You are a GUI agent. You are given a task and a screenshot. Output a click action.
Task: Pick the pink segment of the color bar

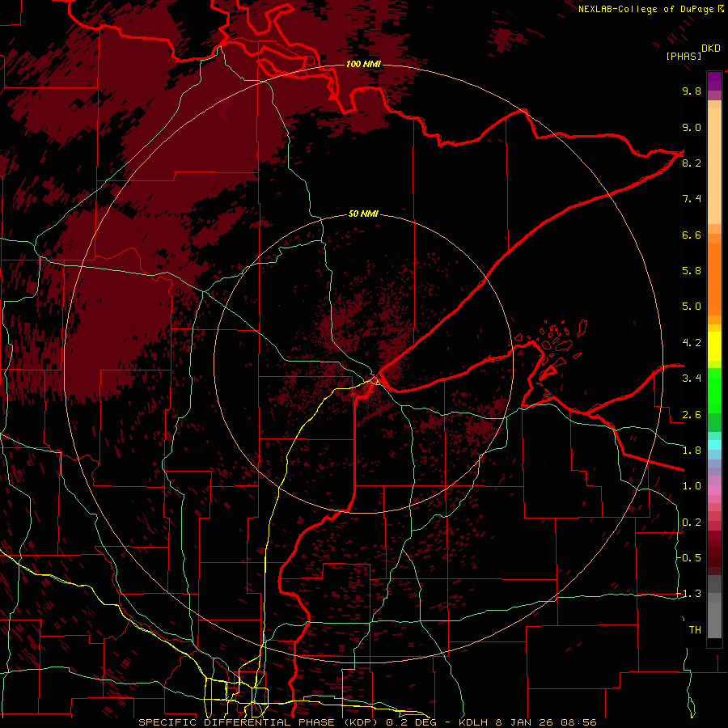point(714,490)
